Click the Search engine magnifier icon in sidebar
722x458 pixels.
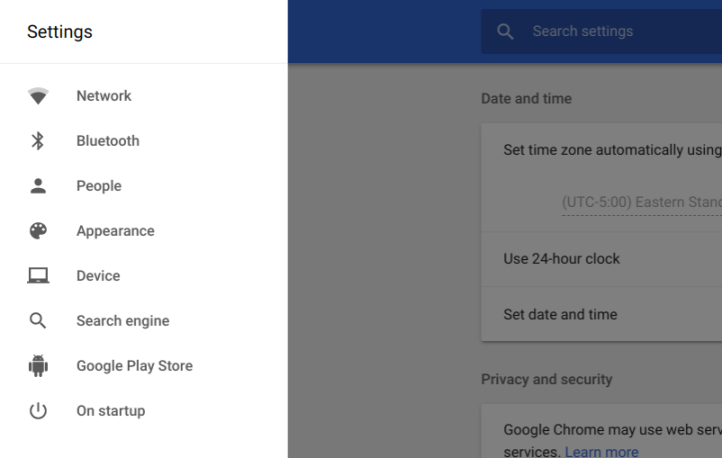click(38, 321)
